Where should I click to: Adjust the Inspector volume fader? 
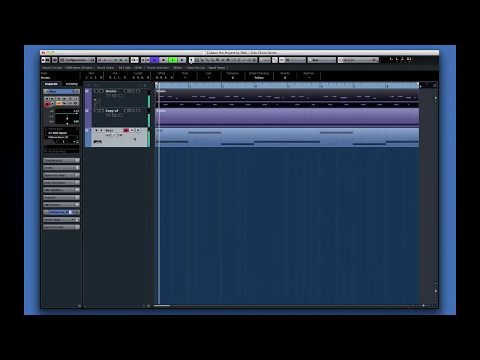67,113
